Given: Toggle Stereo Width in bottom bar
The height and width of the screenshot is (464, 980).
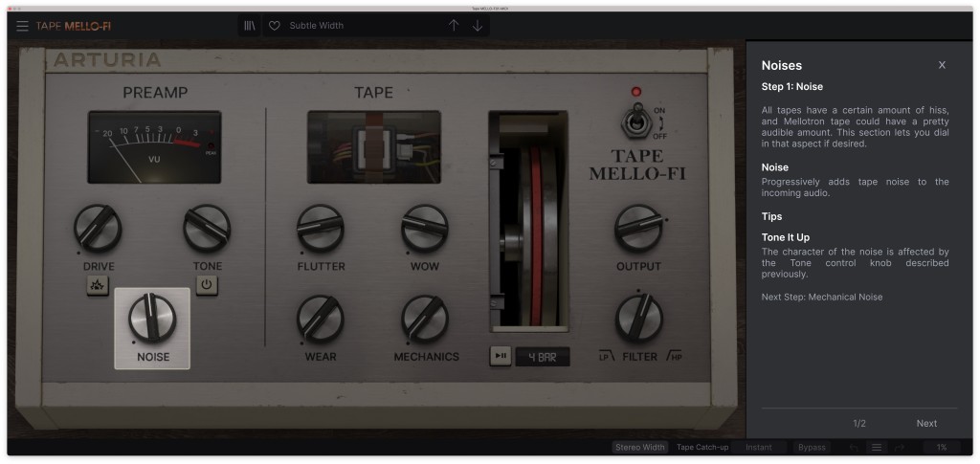Looking at the screenshot, I should pyautogui.click(x=640, y=447).
